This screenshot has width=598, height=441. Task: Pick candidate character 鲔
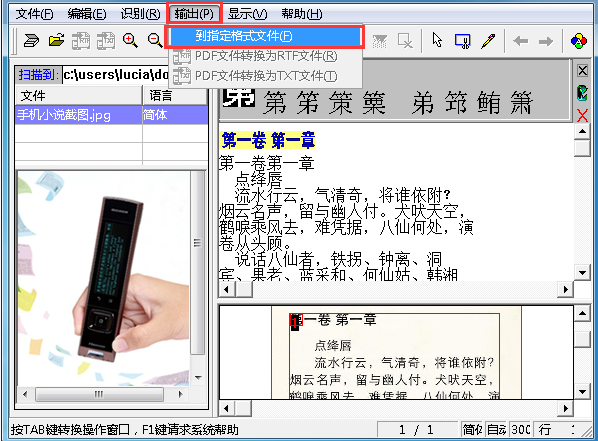[489, 103]
